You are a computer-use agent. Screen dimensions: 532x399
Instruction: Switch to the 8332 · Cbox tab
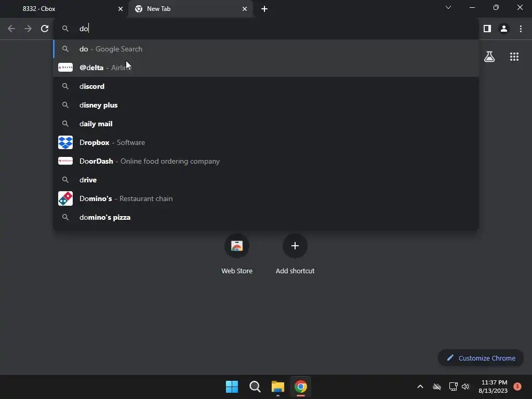coord(64,9)
